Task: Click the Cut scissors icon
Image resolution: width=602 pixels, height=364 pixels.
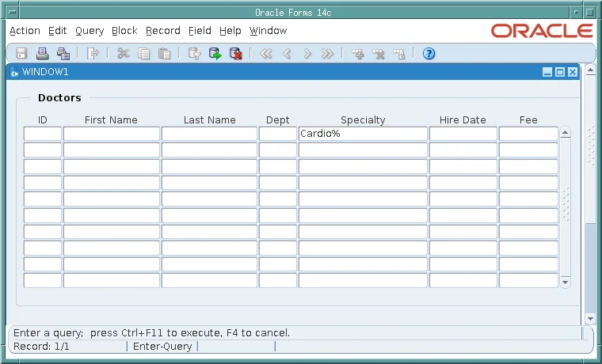Action: pos(124,53)
